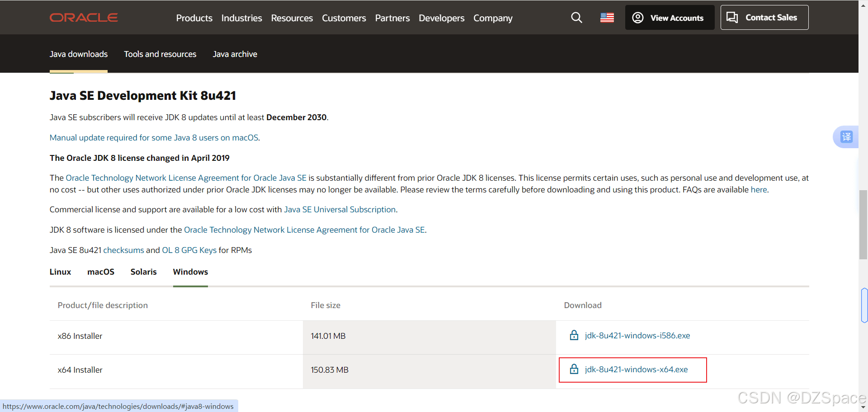This screenshot has height=412, width=868.
Task: Open the Resources menu
Action: pos(292,18)
